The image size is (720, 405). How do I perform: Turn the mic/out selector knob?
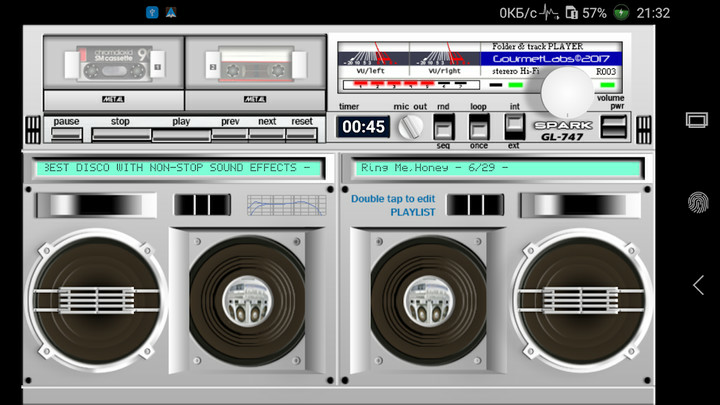point(410,127)
